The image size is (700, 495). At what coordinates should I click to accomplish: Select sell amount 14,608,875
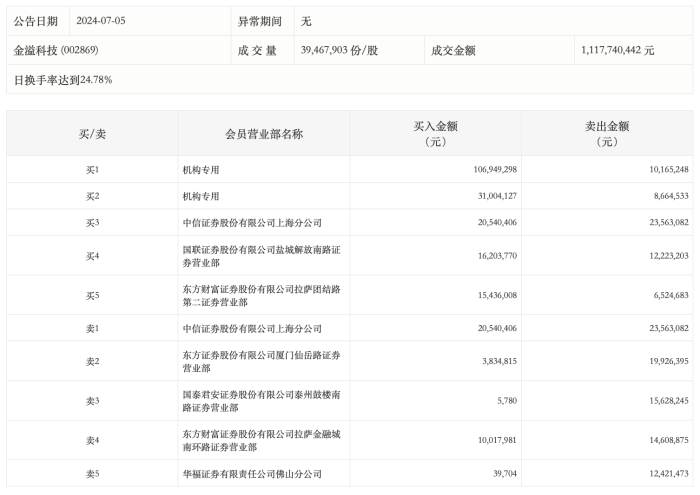point(669,441)
